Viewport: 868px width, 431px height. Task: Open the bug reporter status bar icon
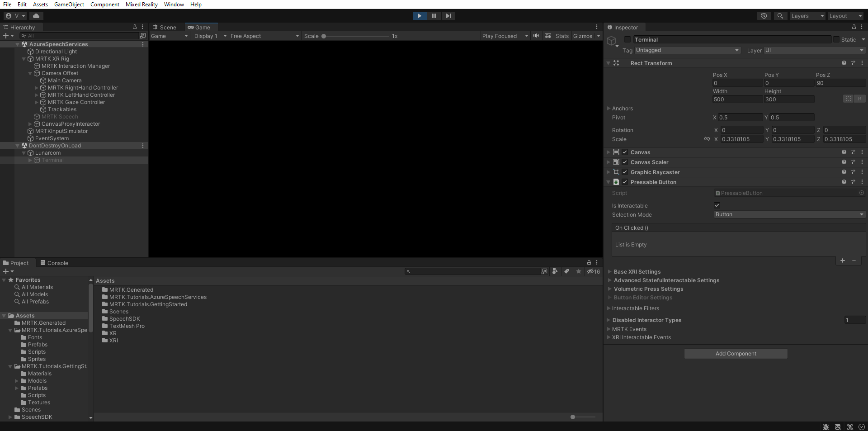click(826, 427)
